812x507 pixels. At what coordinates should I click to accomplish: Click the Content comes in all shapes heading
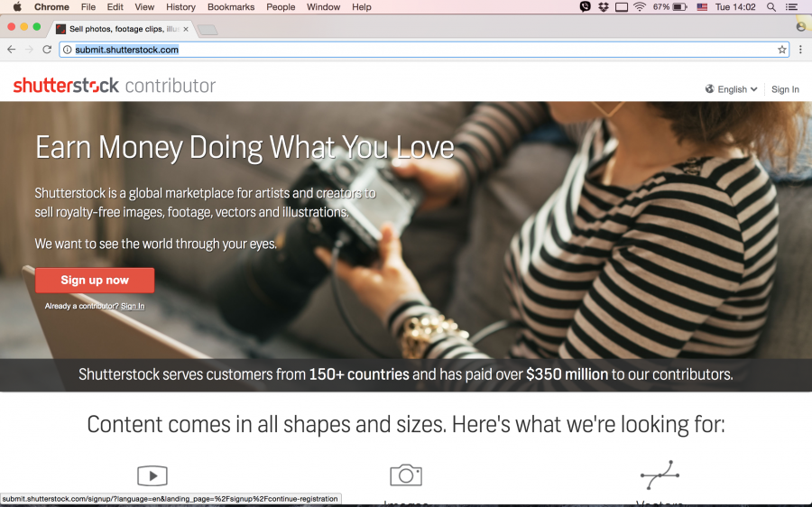coord(406,425)
